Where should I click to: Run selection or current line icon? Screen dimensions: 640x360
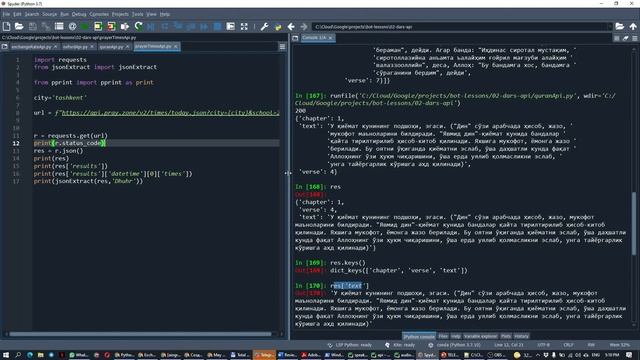point(124,27)
